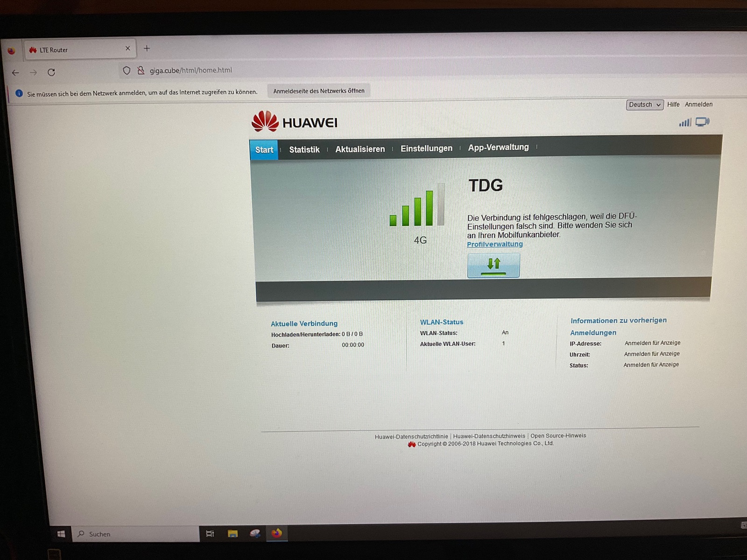
Task: Open the Huawei-Datenschutzrichtlinie footer link
Action: pos(411,437)
